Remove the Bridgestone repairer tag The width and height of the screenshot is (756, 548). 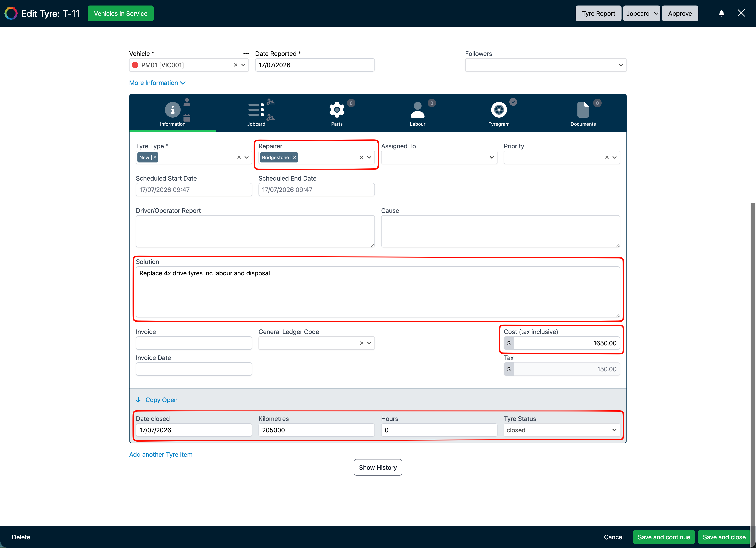[x=295, y=157]
